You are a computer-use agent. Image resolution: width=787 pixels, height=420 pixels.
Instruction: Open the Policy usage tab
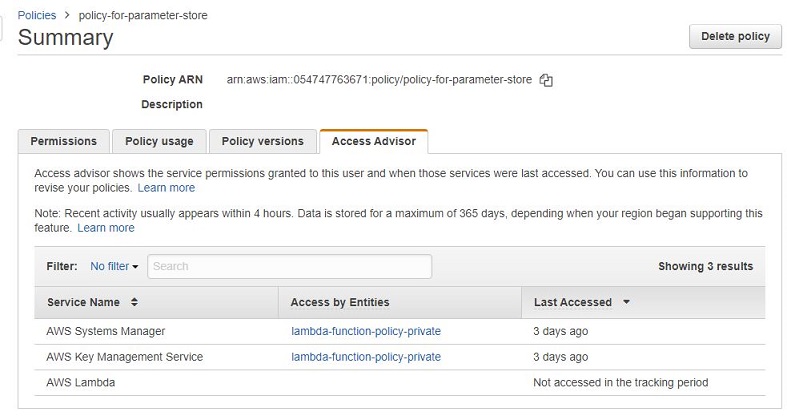(x=159, y=142)
